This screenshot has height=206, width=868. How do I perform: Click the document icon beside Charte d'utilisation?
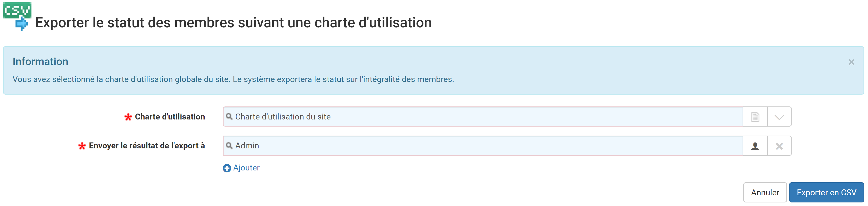click(x=755, y=117)
